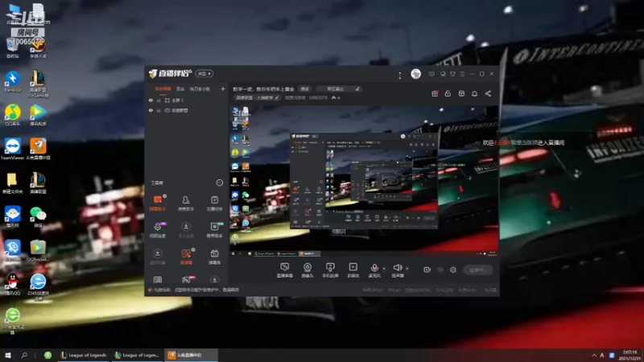The image size is (644, 362).
Task: Click the share icon in the top right
Action: click(488, 93)
